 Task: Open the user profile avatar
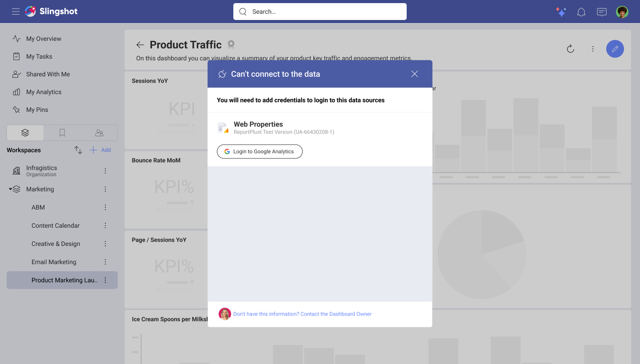622,12
